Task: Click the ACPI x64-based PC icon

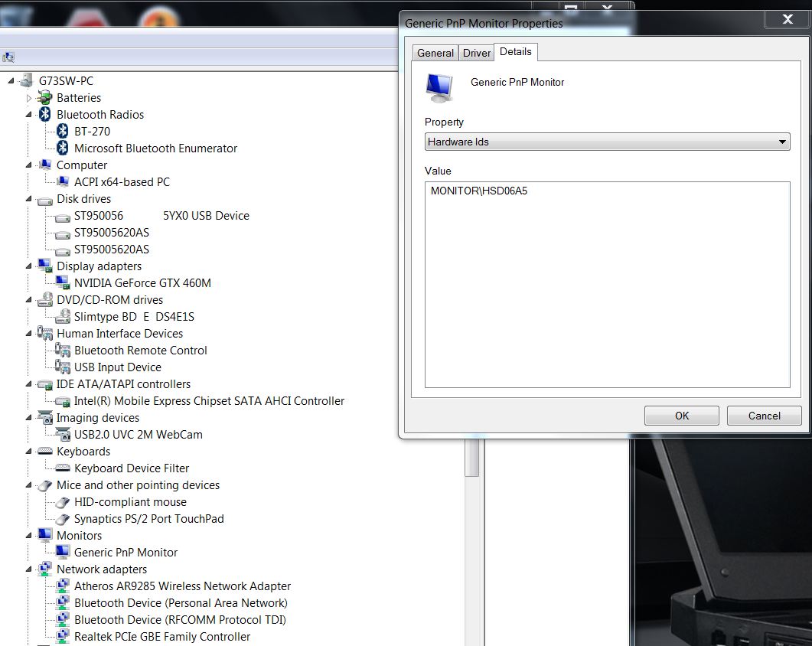Action: click(63, 182)
